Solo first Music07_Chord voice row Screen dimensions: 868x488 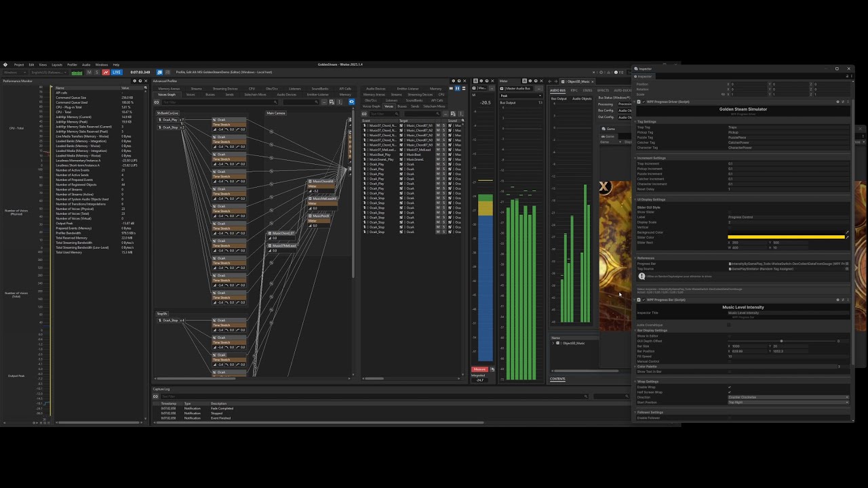click(x=443, y=125)
